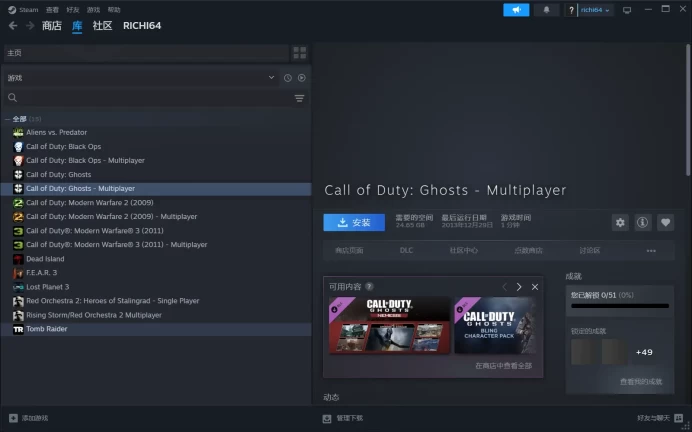Sort library by recent activity clock icon

(288, 78)
